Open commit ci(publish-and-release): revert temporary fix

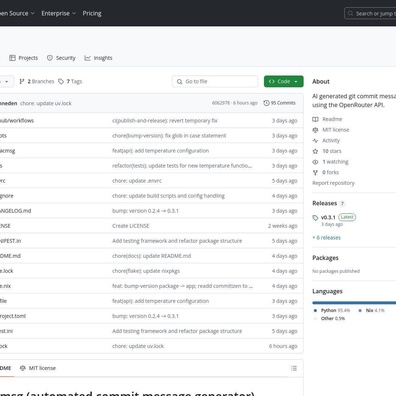165,121
